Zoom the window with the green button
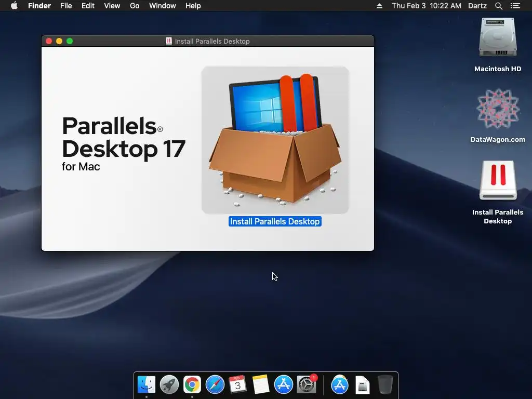The width and height of the screenshot is (532, 399). (x=70, y=41)
